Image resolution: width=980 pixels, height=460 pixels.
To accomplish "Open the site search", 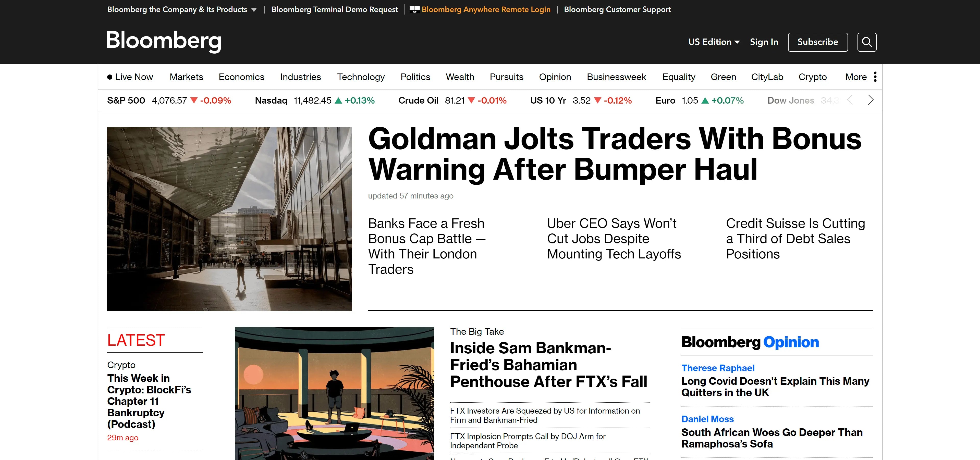I will coord(867,42).
